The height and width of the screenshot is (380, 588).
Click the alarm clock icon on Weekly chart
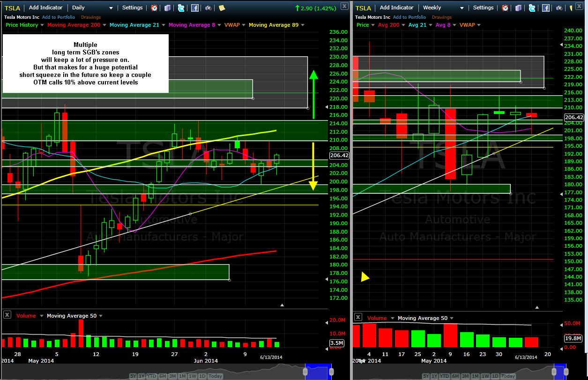point(505,8)
